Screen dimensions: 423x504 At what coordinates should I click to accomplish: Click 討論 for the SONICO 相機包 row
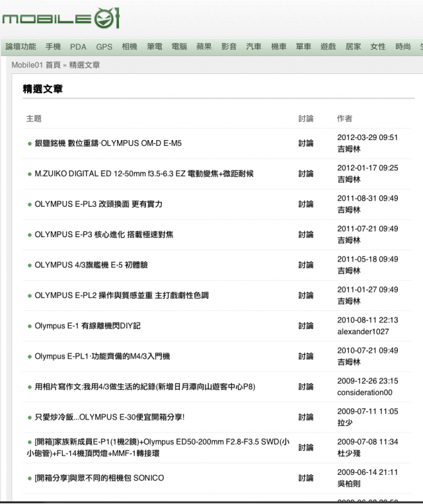(305, 478)
